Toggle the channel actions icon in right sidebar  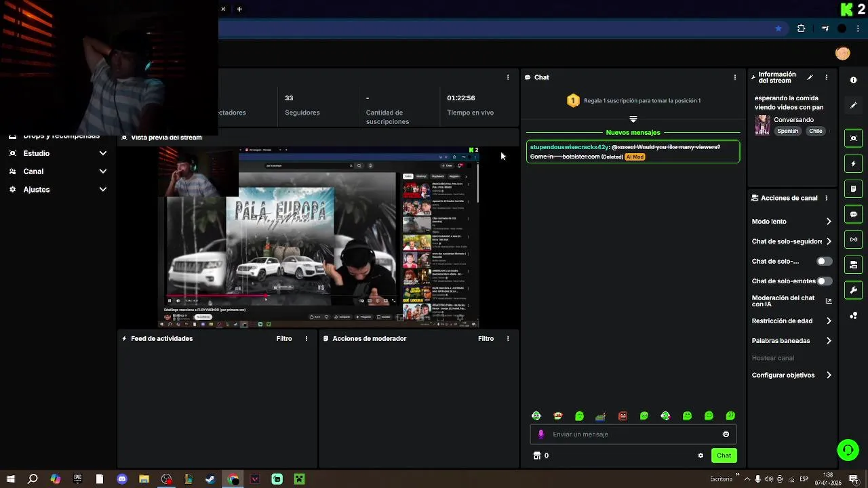click(x=853, y=264)
